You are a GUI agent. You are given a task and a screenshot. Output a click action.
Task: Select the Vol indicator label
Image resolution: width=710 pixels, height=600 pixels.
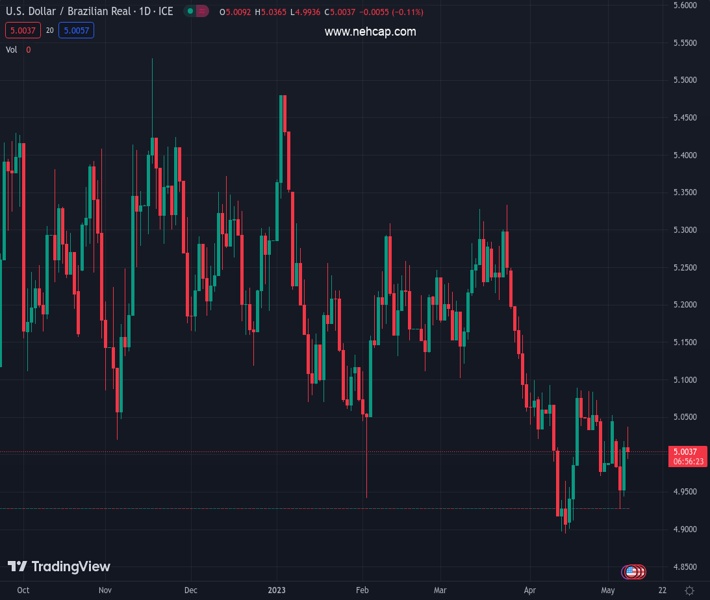click(12, 49)
